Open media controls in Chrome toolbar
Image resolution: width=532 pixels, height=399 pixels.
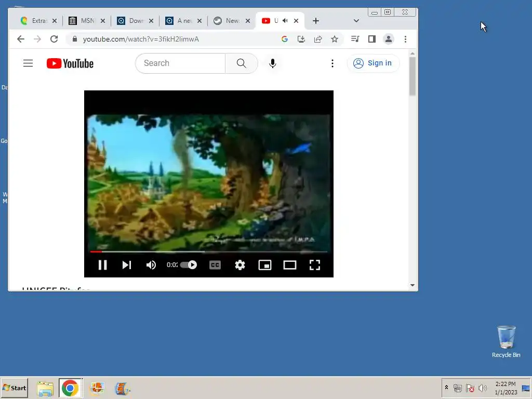click(x=355, y=39)
